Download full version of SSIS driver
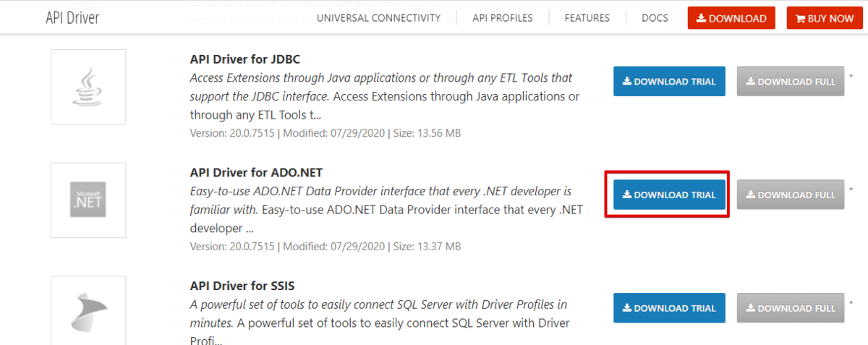Viewport: 868px width, 345px height. (791, 308)
